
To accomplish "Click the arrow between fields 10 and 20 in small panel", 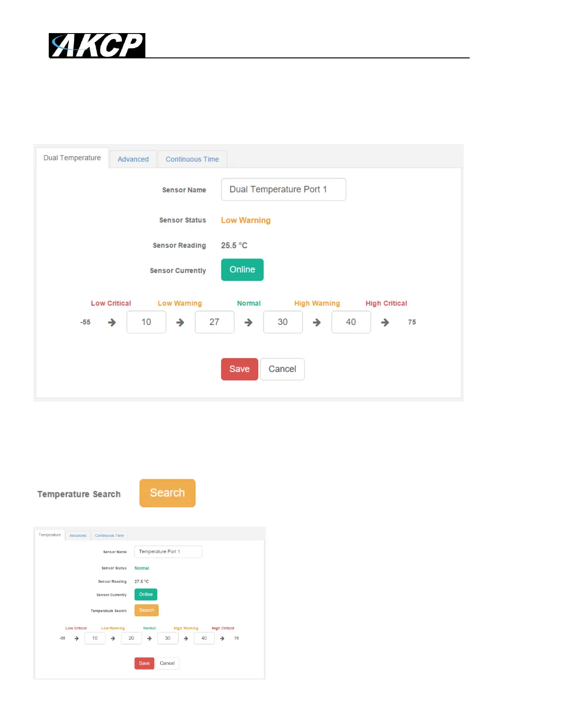I will pos(113,638).
